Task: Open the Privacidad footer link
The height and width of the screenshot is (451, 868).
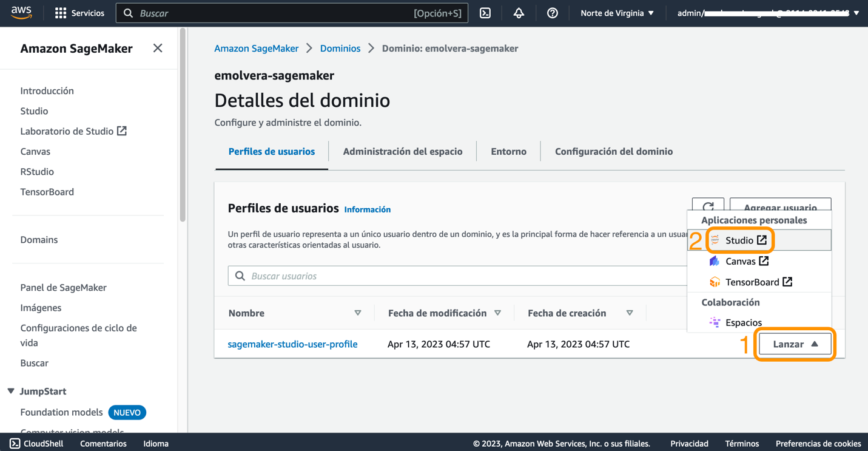Action: [689, 444]
